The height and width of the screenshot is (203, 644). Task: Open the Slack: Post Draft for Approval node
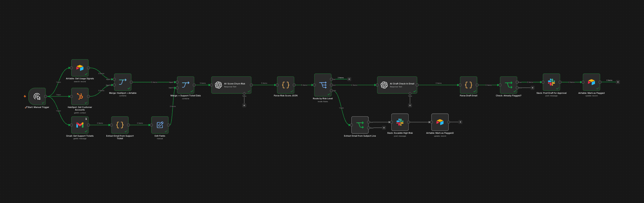[x=551, y=82]
